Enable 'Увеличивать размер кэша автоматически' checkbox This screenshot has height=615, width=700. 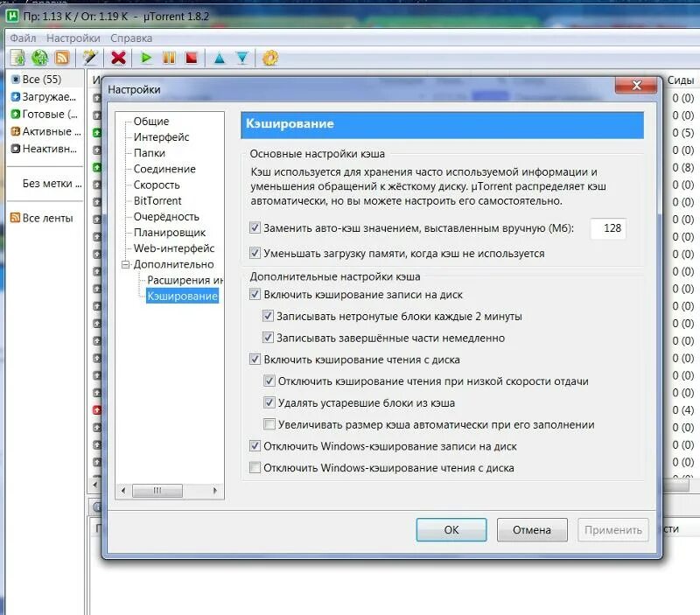tap(269, 424)
